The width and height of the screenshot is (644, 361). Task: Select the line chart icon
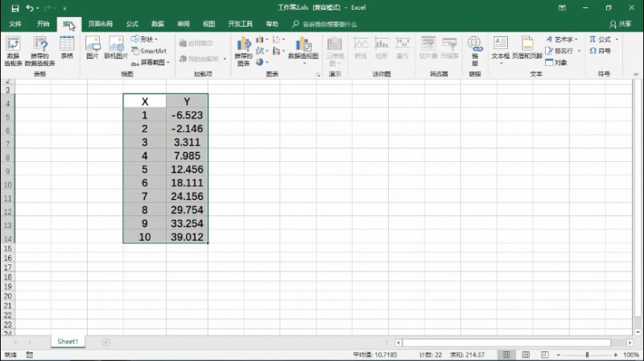pos(260,51)
